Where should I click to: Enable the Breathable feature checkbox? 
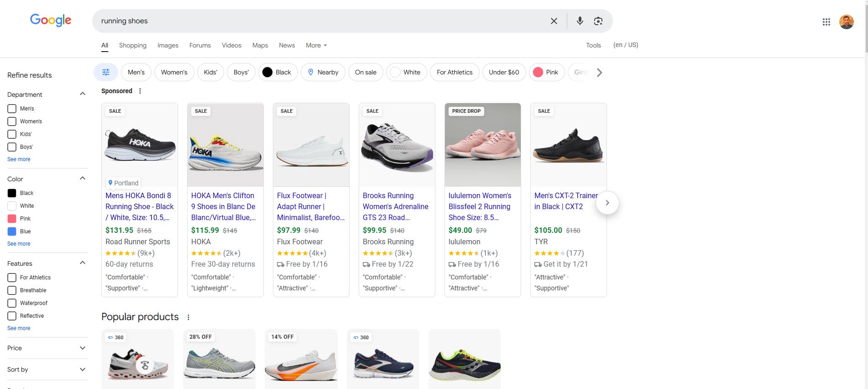tap(12, 290)
